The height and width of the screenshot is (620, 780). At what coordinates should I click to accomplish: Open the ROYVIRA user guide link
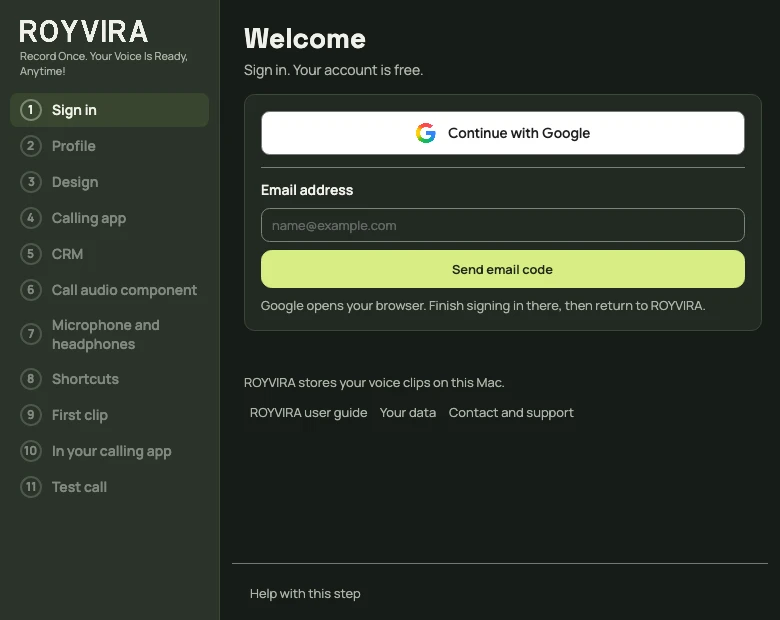(308, 413)
